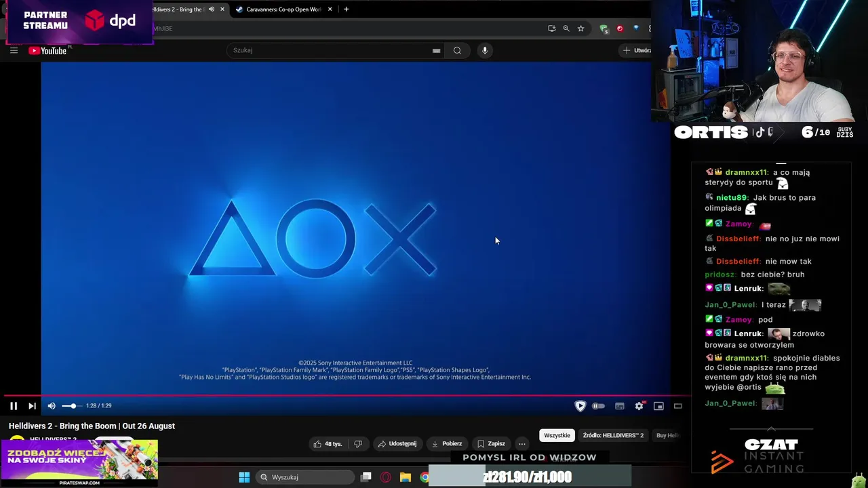Launch Opera from the taskbar
This screenshot has width=868, height=488.
tap(386, 477)
